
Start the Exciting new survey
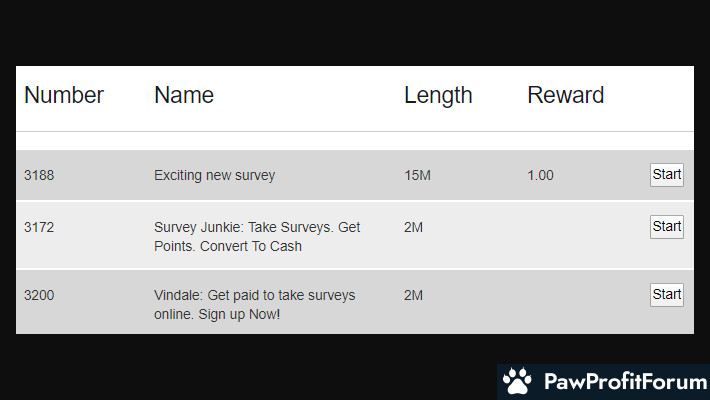pyautogui.click(x=666, y=175)
